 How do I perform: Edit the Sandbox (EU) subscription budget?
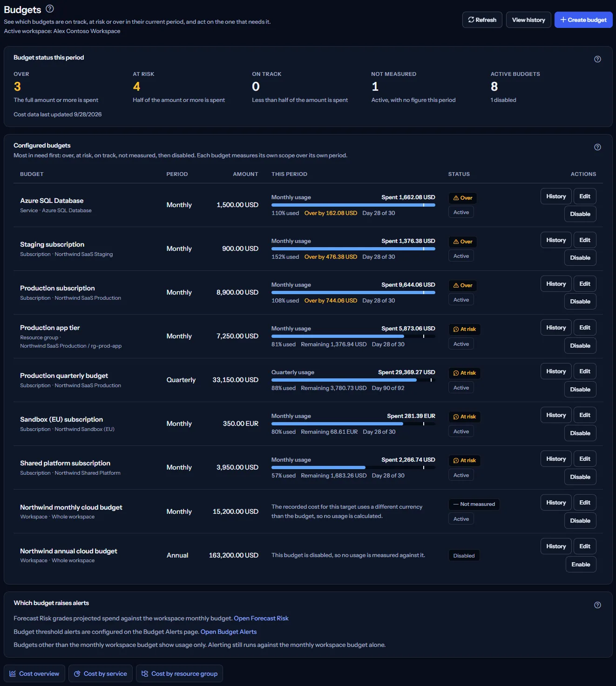[585, 415]
